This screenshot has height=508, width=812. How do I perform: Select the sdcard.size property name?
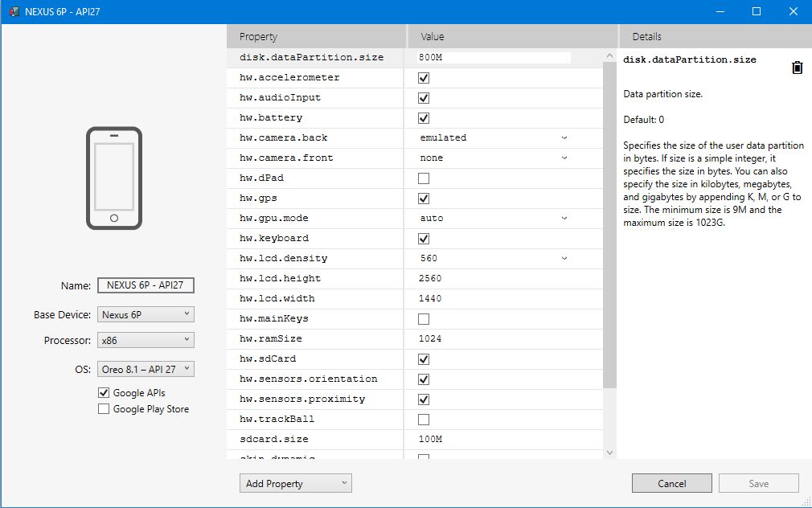click(273, 439)
